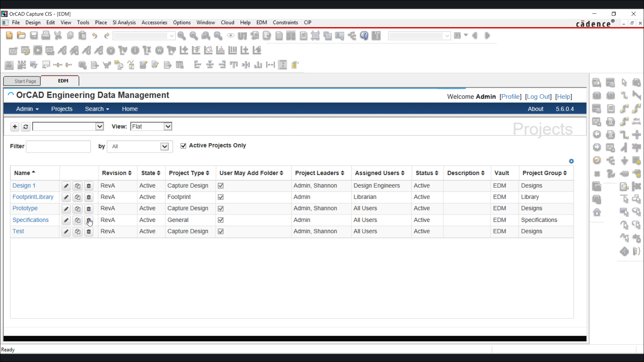Expand the Admin navigation menu
The width and height of the screenshot is (644, 362).
[28, 109]
